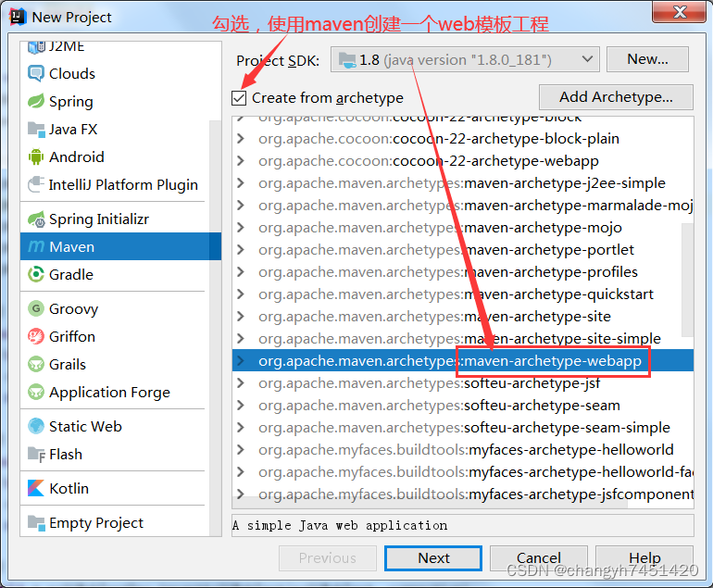This screenshot has height=588, width=713.
Task: Click the Griffon icon
Action: (x=36, y=336)
